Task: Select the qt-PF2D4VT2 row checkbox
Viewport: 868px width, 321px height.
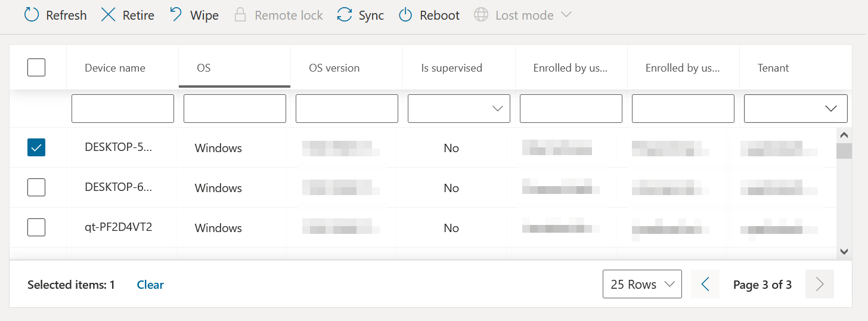Action: click(36, 227)
